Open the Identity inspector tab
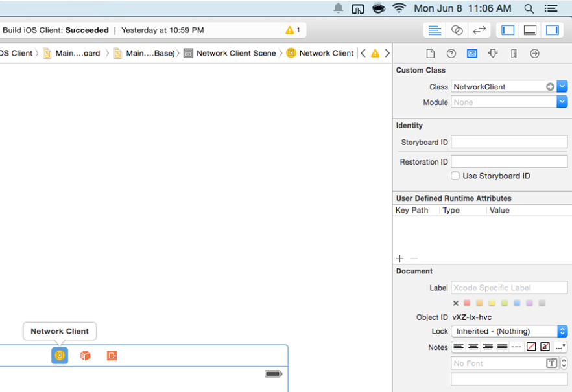The height and width of the screenshot is (392, 572). (x=472, y=54)
